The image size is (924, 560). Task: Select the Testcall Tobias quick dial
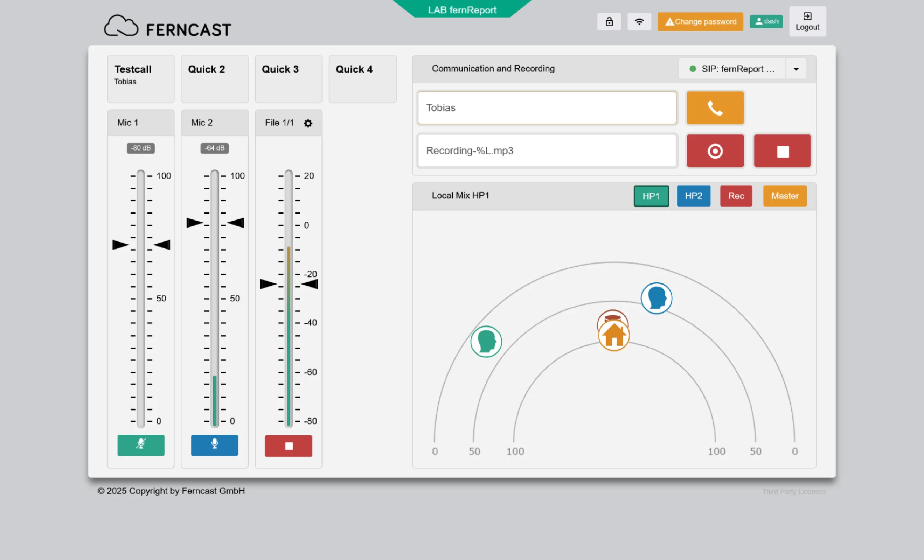pos(141,79)
